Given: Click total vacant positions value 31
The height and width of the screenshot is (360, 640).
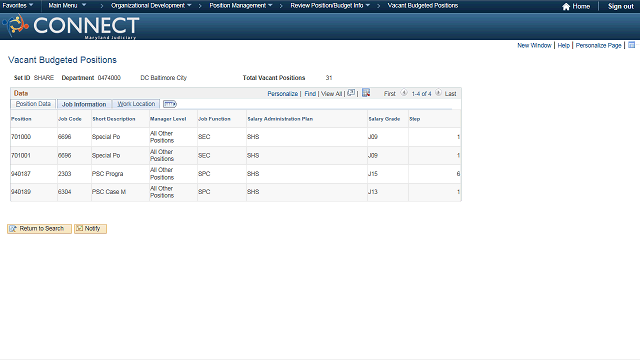Looking at the screenshot, I should [329, 78].
